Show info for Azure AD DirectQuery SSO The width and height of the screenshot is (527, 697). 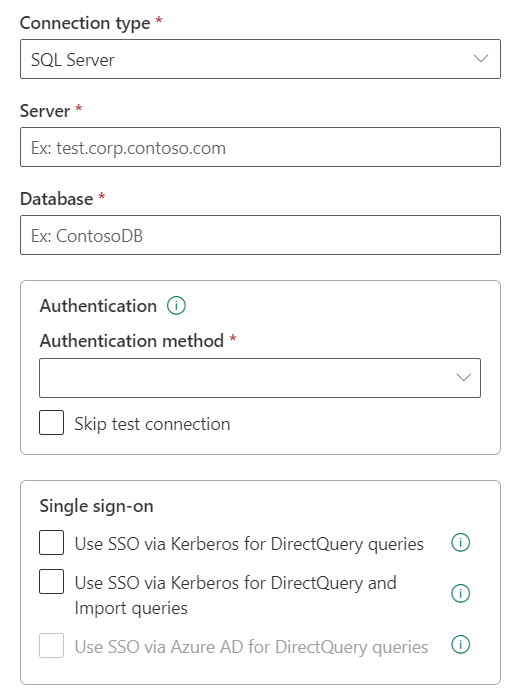point(460,645)
